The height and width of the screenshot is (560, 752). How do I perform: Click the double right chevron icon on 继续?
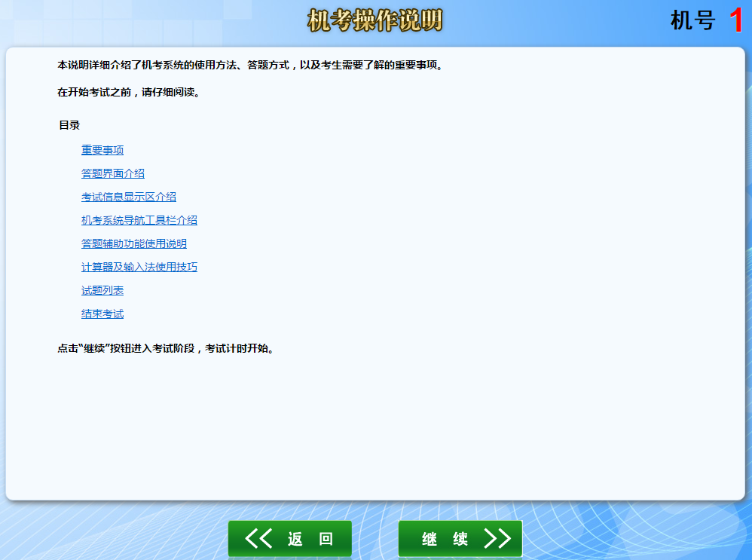[497, 538]
